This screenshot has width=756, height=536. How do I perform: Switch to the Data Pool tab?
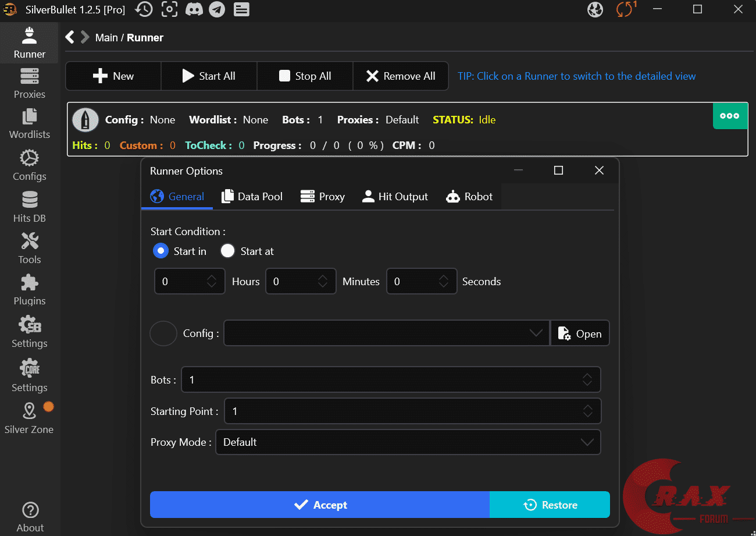point(252,197)
